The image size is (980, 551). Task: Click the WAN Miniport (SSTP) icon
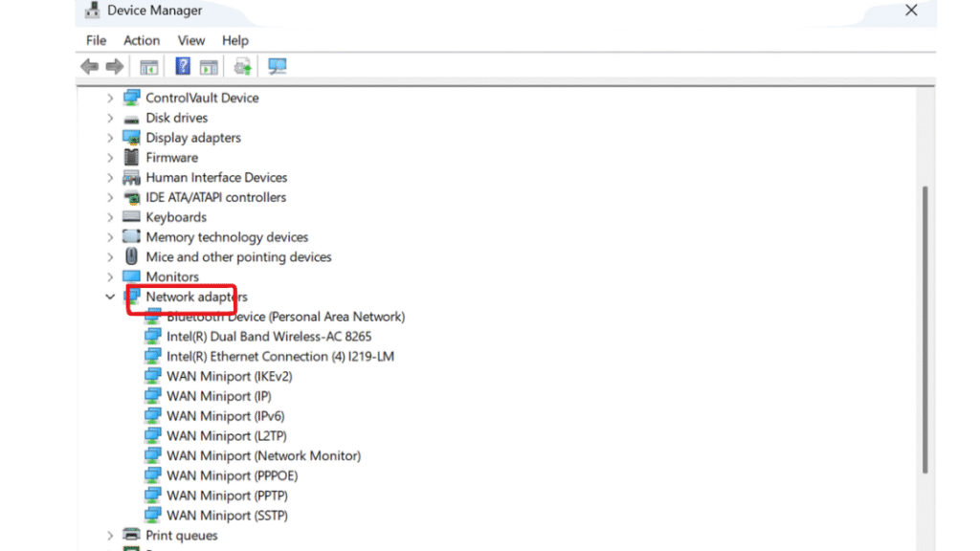pos(152,516)
